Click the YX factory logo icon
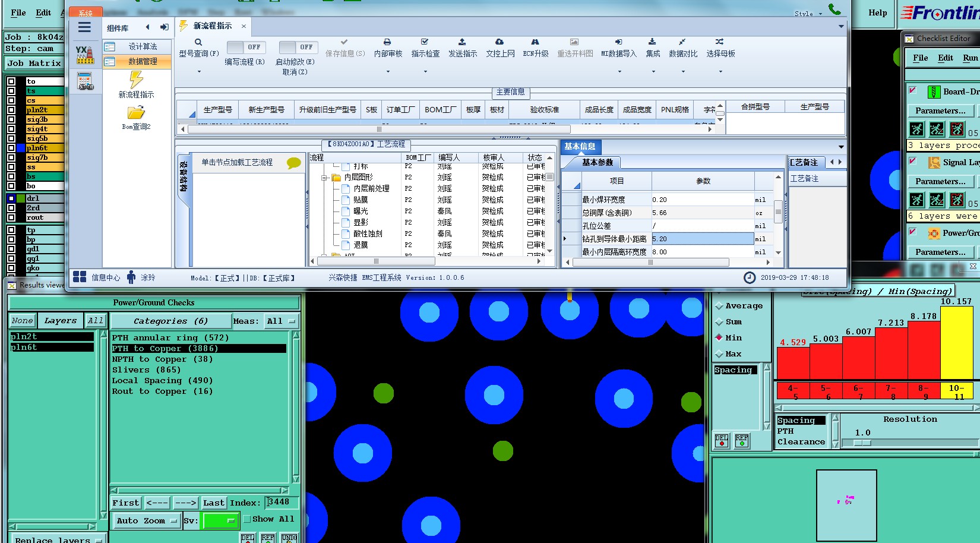This screenshot has height=543, width=980. [x=85, y=55]
